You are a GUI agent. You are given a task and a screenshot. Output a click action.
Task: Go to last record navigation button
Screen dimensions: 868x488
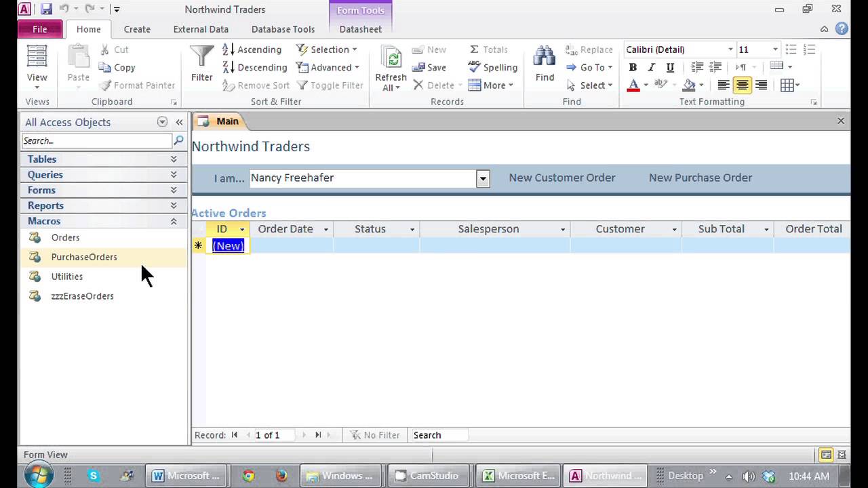click(318, 435)
